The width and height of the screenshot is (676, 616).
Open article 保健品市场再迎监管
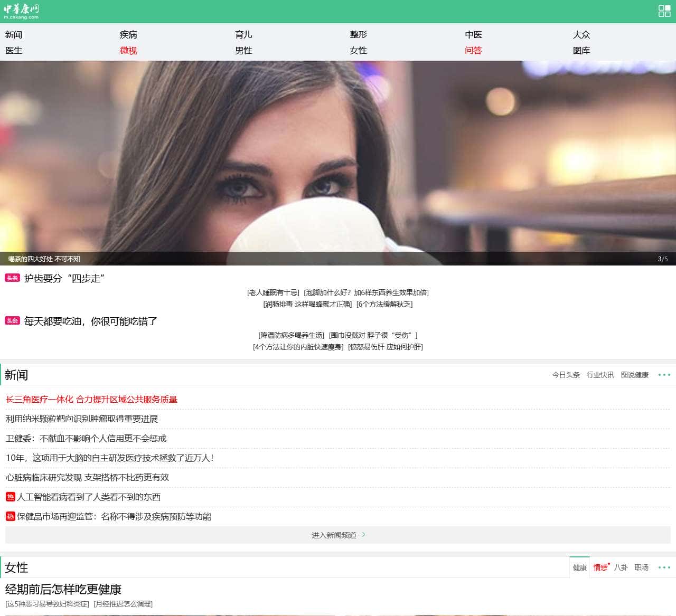click(114, 517)
